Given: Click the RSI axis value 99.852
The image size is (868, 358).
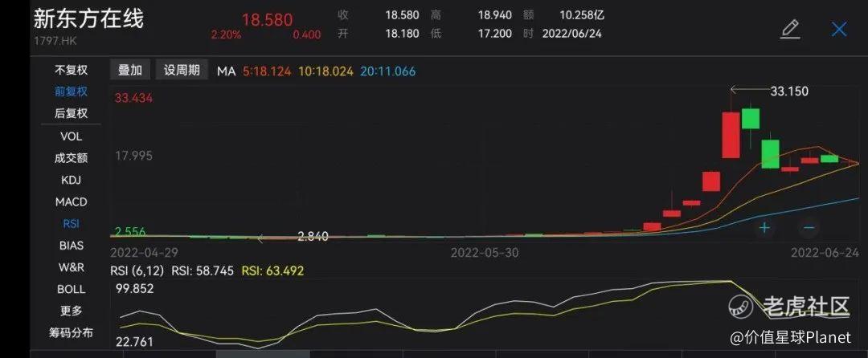Looking at the screenshot, I should click(134, 289).
